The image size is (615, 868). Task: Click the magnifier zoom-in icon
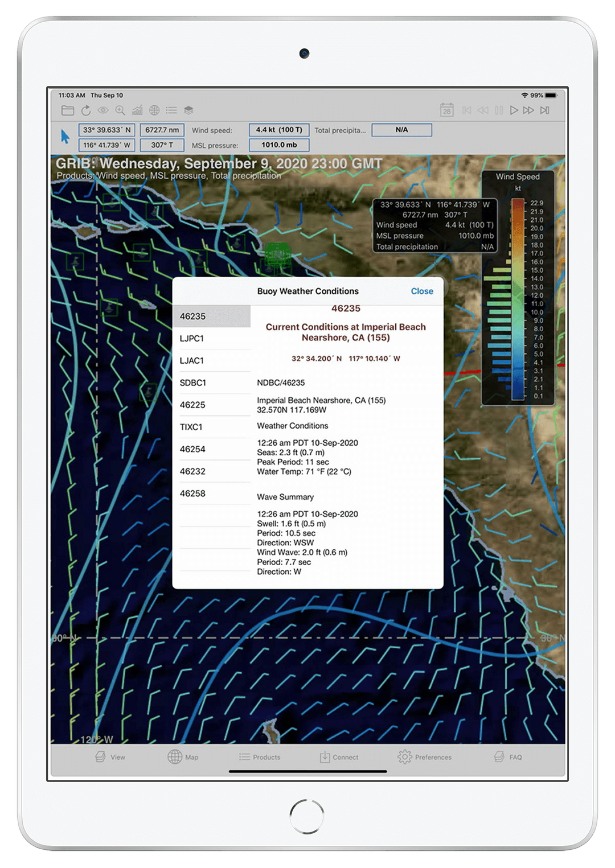pyautogui.click(x=120, y=110)
